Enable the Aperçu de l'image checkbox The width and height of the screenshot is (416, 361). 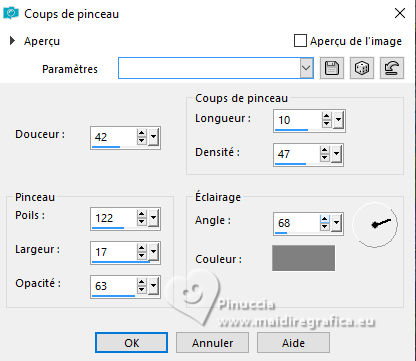(x=300, y=41)
